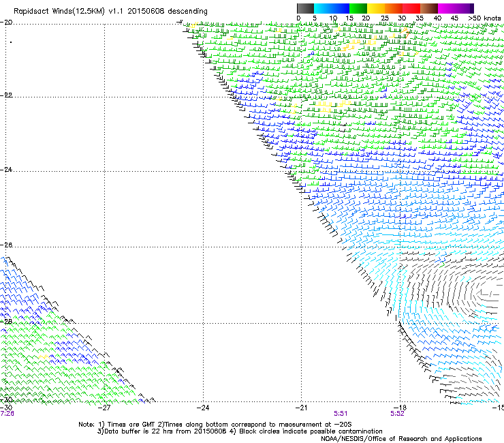Viewport: 504px width, 443px height.
Task: Click the purple '5:51' time label
Action: (x=341, y=414)
